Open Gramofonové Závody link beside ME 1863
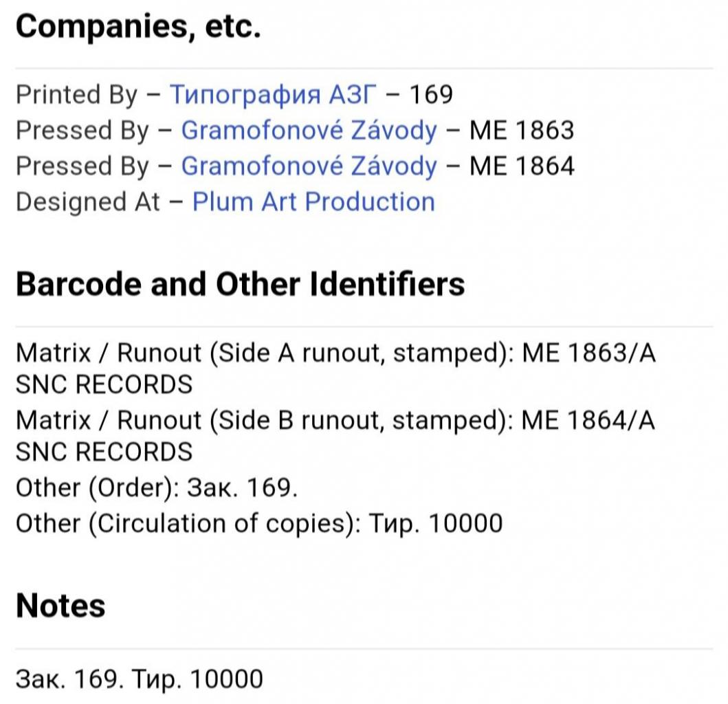The image size is (728, 704). (x=309, y=130)
